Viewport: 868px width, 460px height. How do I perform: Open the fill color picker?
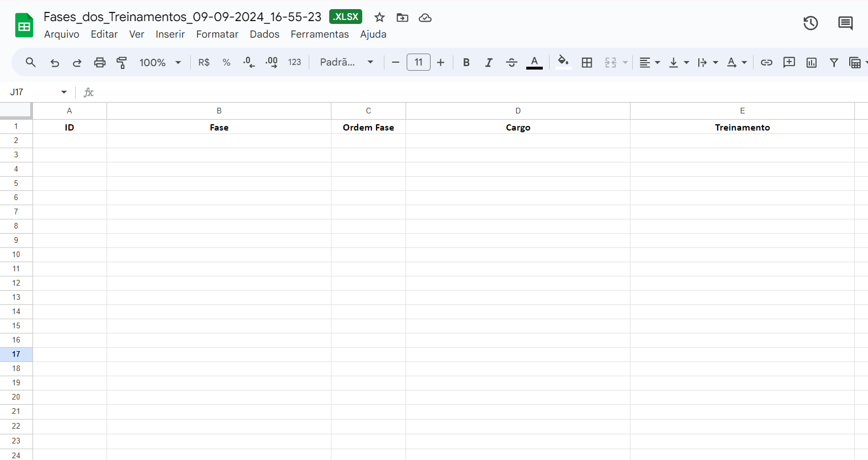[563, 62]
